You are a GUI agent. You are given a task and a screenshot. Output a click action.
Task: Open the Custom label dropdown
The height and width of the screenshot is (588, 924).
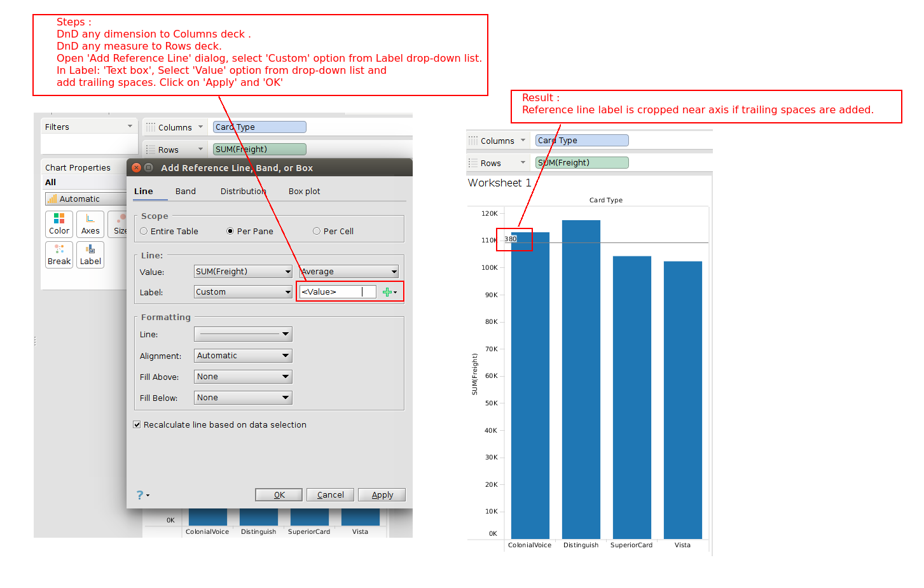[244, 292]
